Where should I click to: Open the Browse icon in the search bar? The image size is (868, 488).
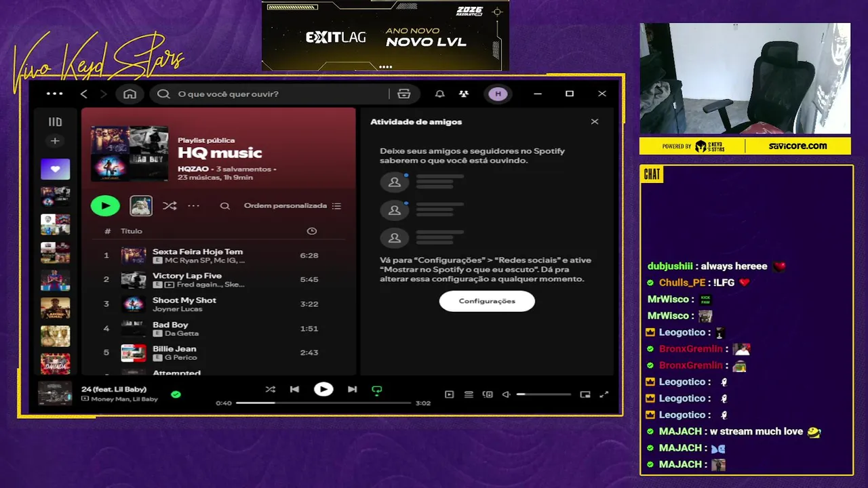pos(404,94)
